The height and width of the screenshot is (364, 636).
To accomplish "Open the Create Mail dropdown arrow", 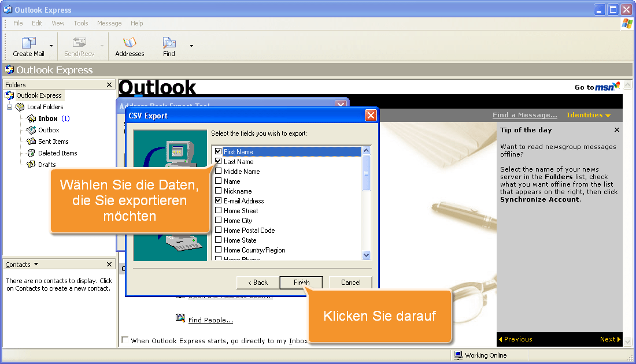I will click(51, 46).
